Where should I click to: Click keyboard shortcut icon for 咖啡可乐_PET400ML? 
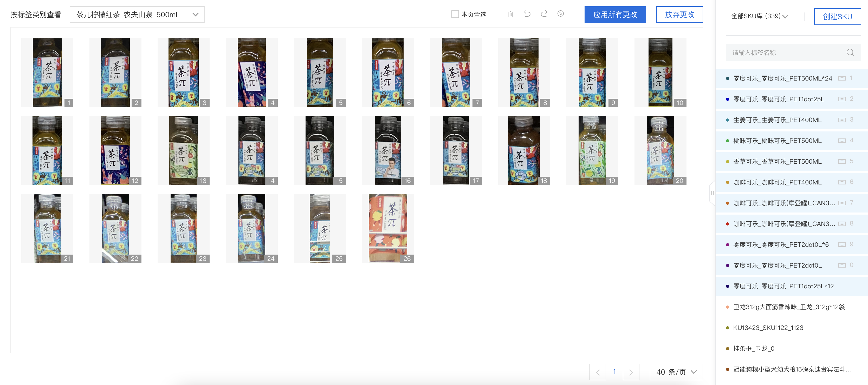(842, 182)
